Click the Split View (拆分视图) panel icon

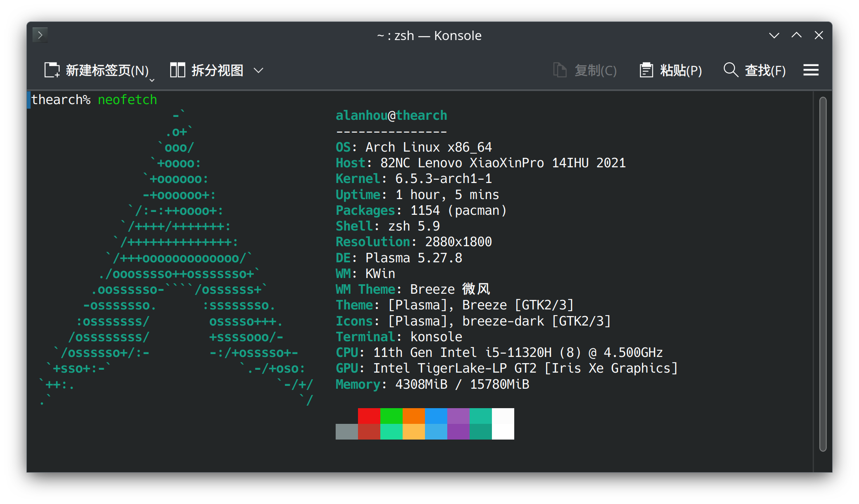click(177, 70)
